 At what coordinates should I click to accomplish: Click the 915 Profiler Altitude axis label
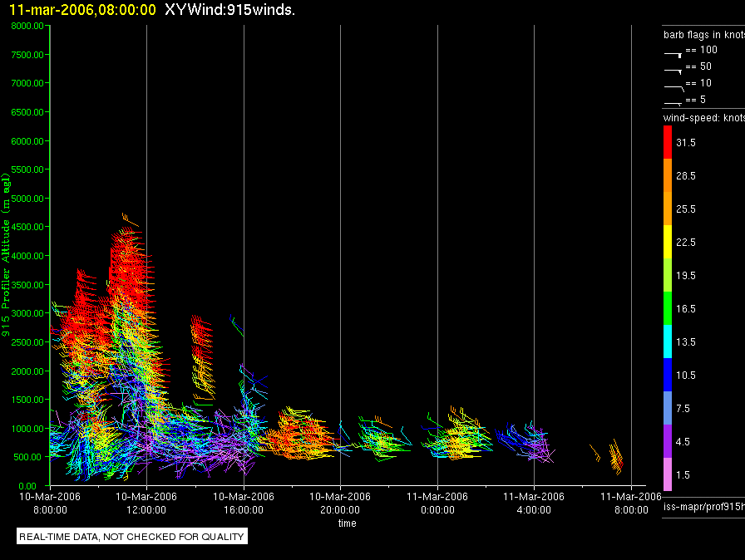point(6,255)
